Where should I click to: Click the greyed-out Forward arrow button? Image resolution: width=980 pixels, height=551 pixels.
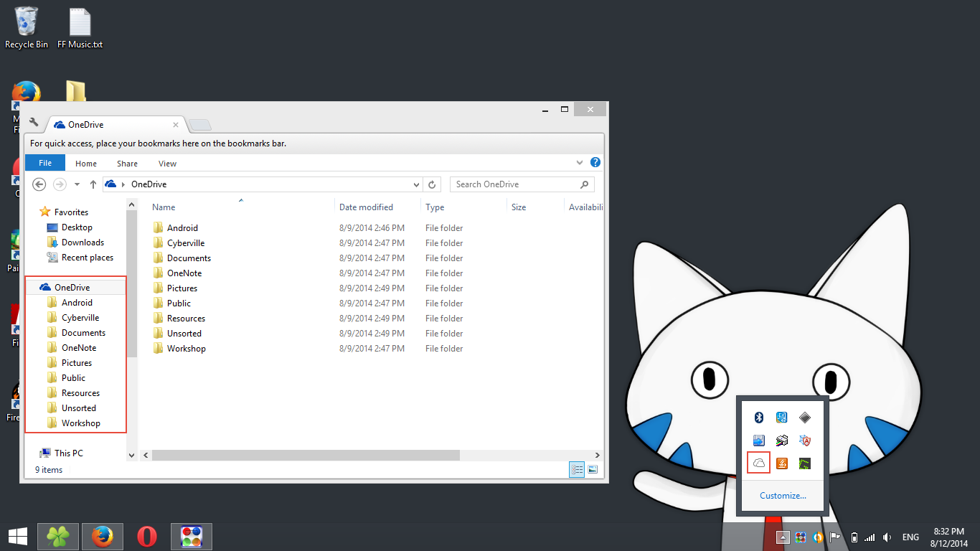pos(60,184)
